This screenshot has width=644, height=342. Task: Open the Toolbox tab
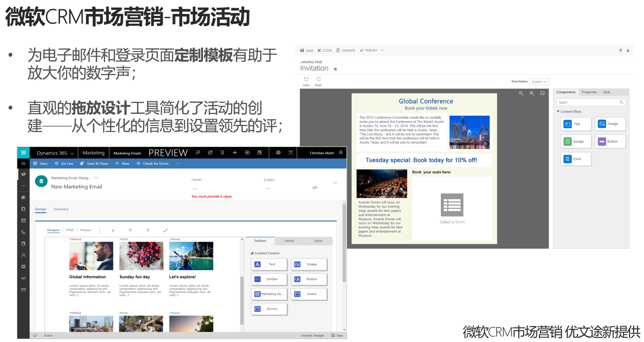tap(260, 241)
